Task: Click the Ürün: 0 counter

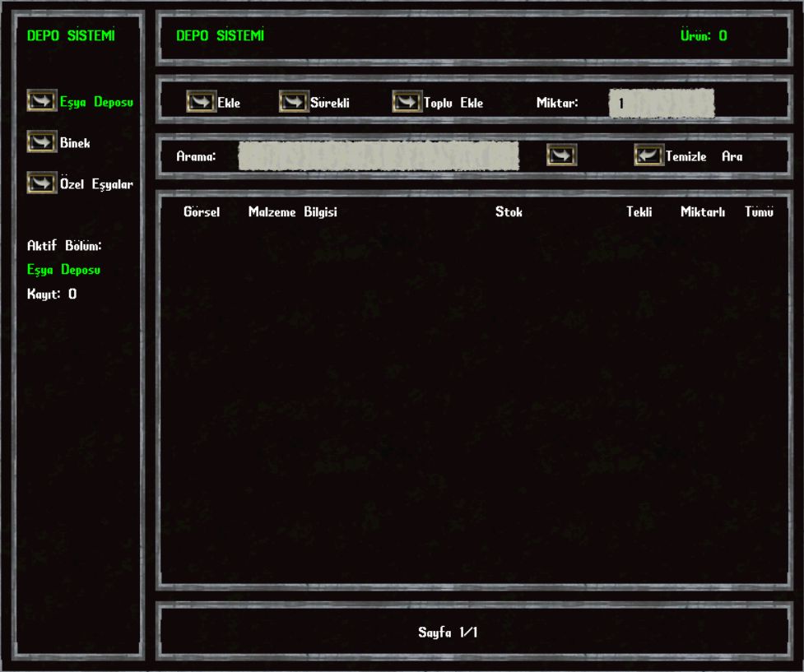Action: (704, 35)
